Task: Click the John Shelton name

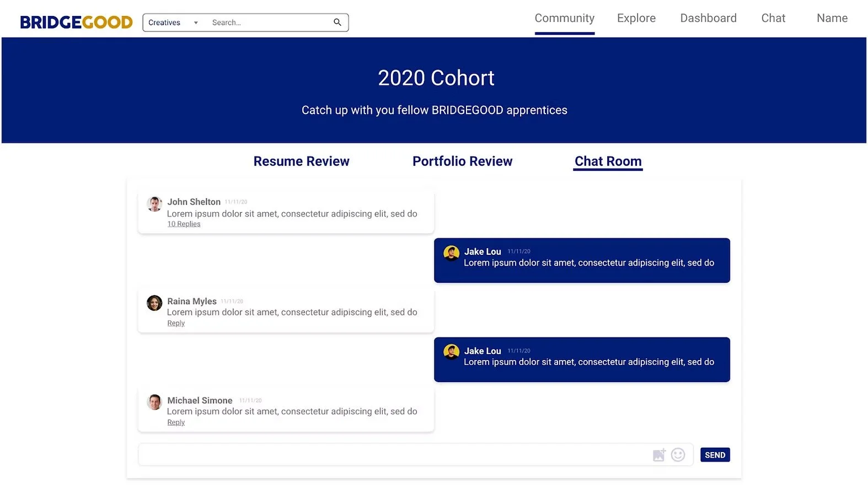Action: (194, 202)
